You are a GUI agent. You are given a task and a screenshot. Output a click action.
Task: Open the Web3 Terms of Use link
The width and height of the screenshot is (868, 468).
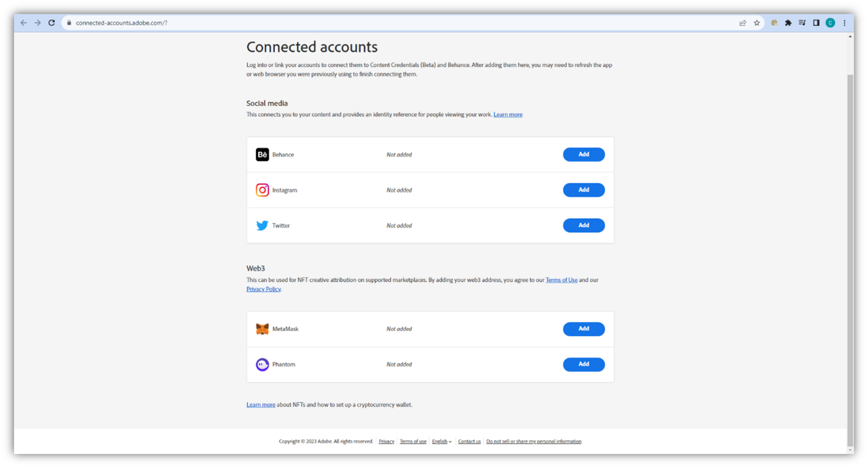pyautogui.click(x=561, y=280)
